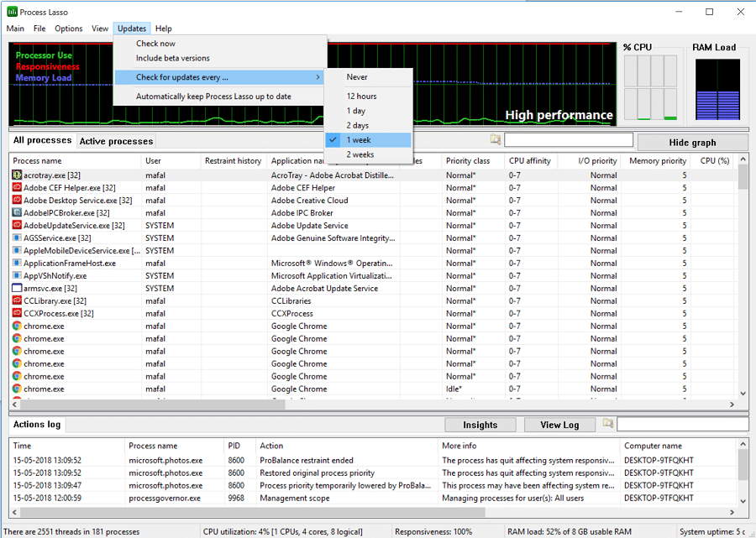Viewport: 756px width, 538px height.
Task: Toggle Automatically keep Process Lasso up to date
Action: 213,97
